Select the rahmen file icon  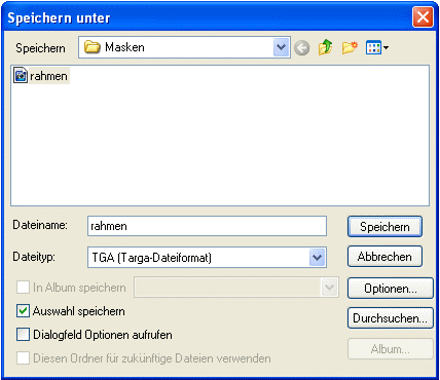click(x=20, y=75)
